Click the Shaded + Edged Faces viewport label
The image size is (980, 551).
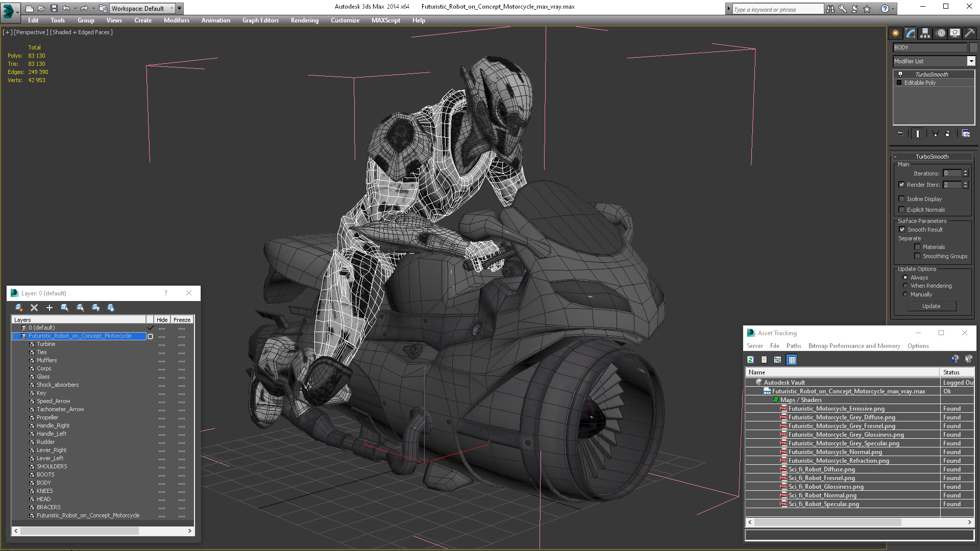coord(81,32)
